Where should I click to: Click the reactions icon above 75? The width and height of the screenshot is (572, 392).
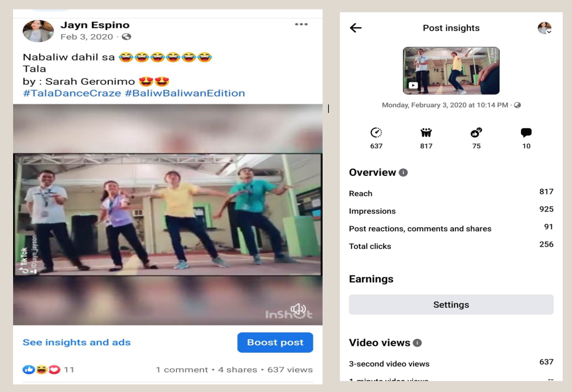pyautogui.click(x=476, y=133)
